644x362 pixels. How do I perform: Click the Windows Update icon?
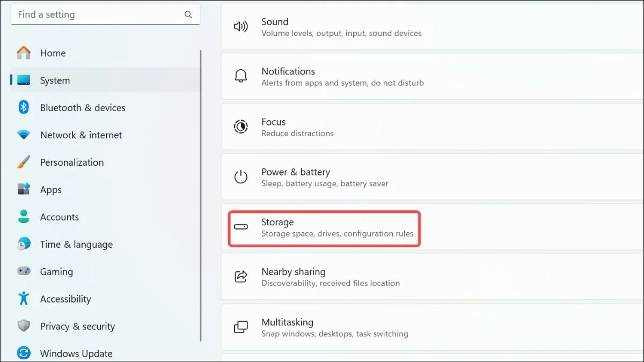(x=24, y=353)
